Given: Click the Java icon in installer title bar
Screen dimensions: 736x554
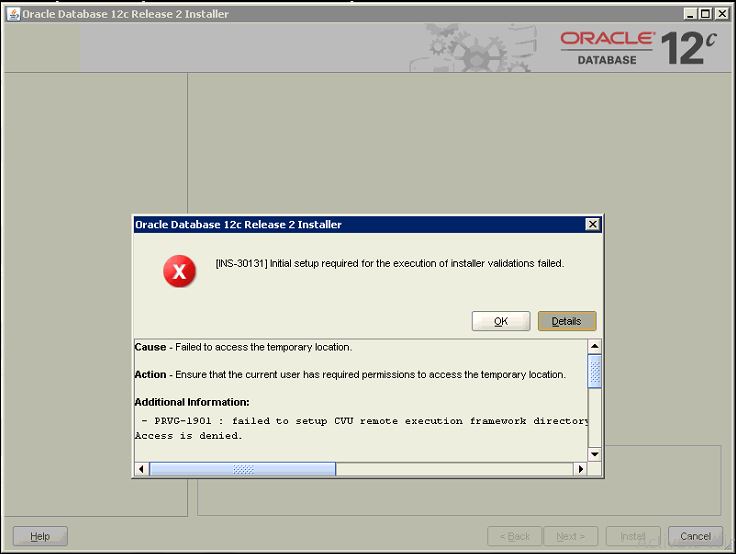Looking at the screenshot, I should 13,14.
